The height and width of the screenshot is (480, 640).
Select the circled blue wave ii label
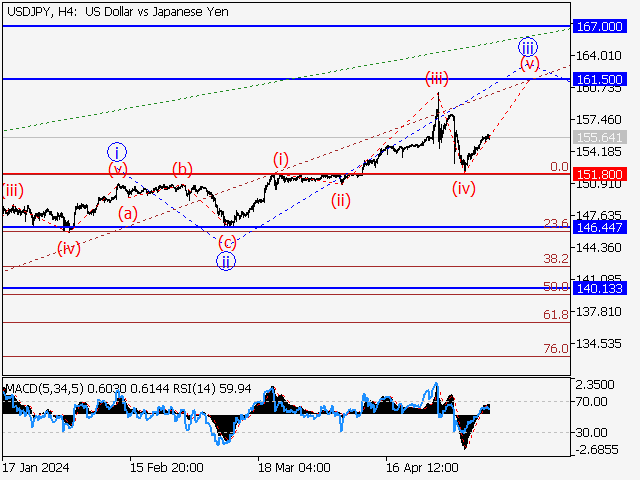pos(226,261)
